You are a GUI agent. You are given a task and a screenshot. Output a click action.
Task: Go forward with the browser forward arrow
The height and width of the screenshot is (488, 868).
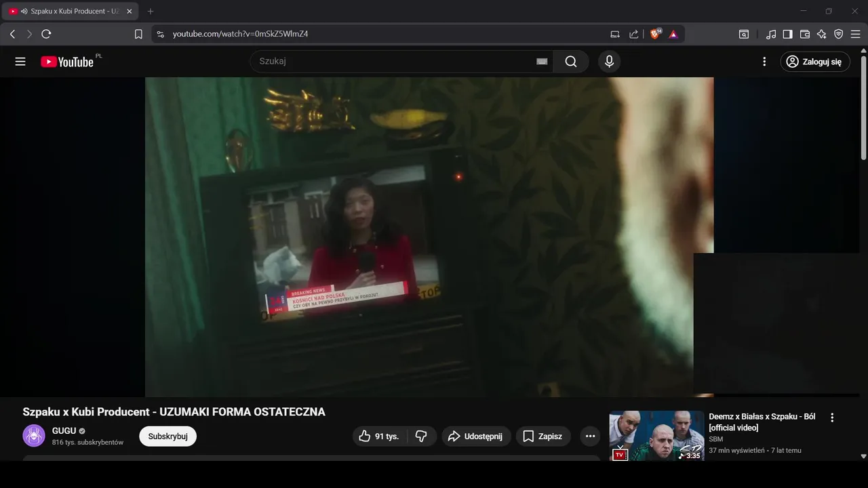29,34
